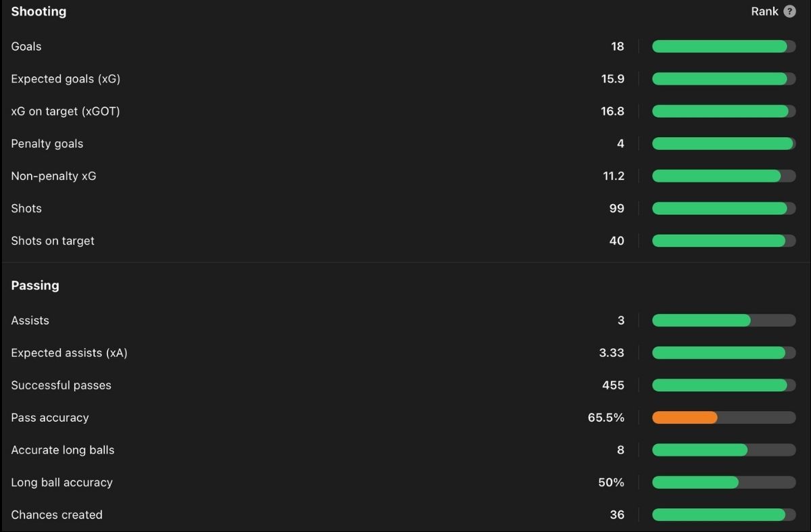Click the Long ball accuracy rank bar

pos(724,483)
